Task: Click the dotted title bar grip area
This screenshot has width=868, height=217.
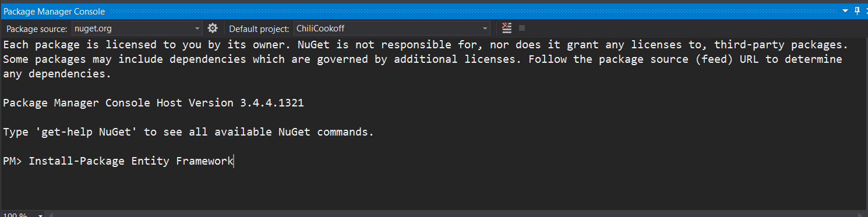Action: [474, 11]
